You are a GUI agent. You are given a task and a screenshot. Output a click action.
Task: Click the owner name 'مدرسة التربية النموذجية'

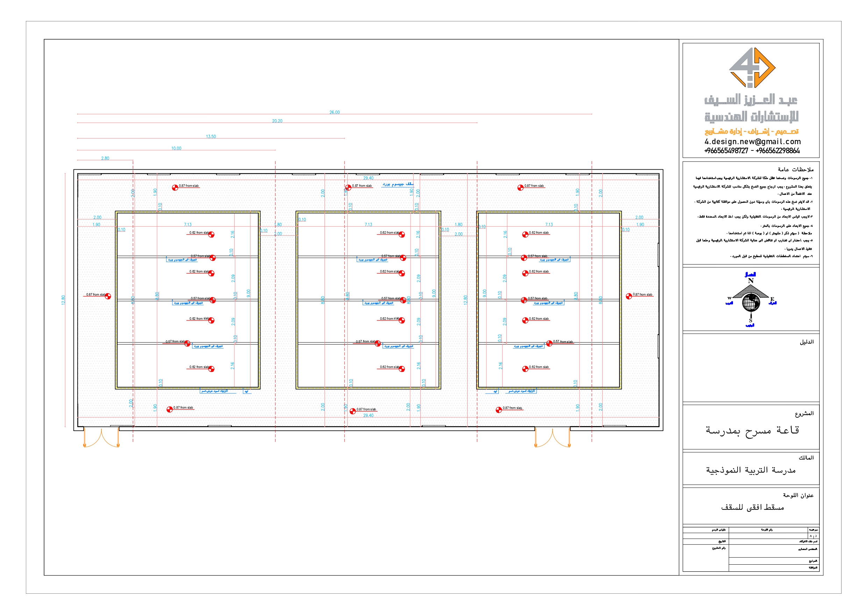(x=751, y=470)
